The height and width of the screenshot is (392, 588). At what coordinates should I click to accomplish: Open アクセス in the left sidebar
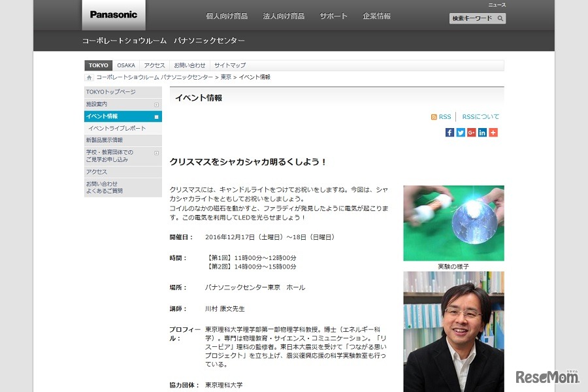coord(123,172)
